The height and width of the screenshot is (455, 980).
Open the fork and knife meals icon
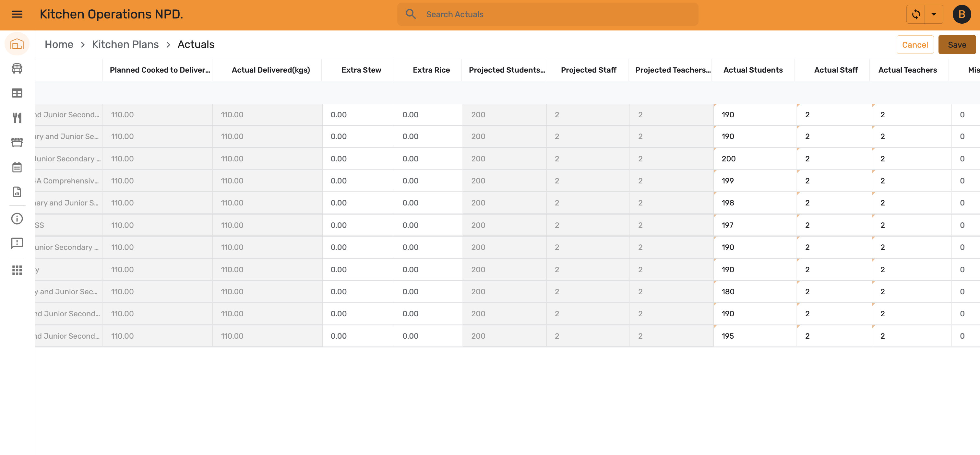(17, 118)
